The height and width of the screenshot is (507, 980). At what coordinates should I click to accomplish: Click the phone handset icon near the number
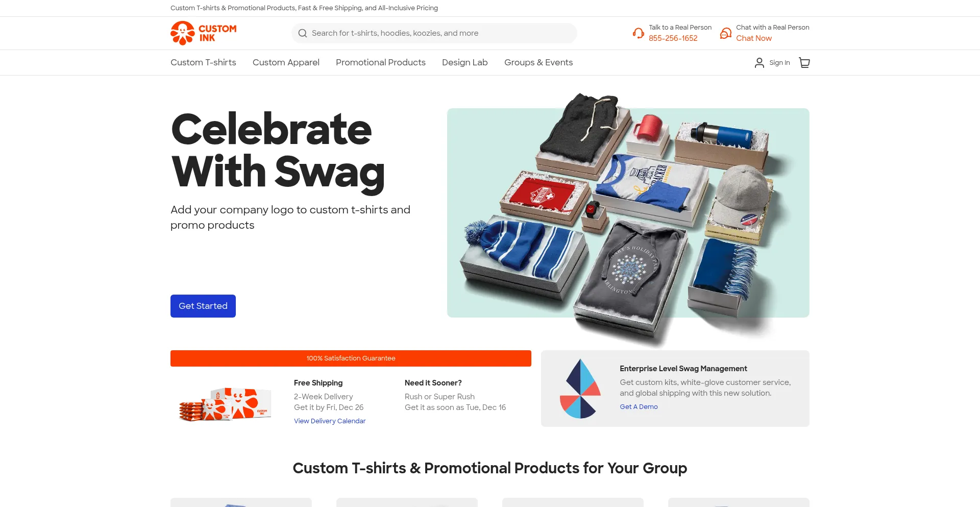tap(638, 33)
